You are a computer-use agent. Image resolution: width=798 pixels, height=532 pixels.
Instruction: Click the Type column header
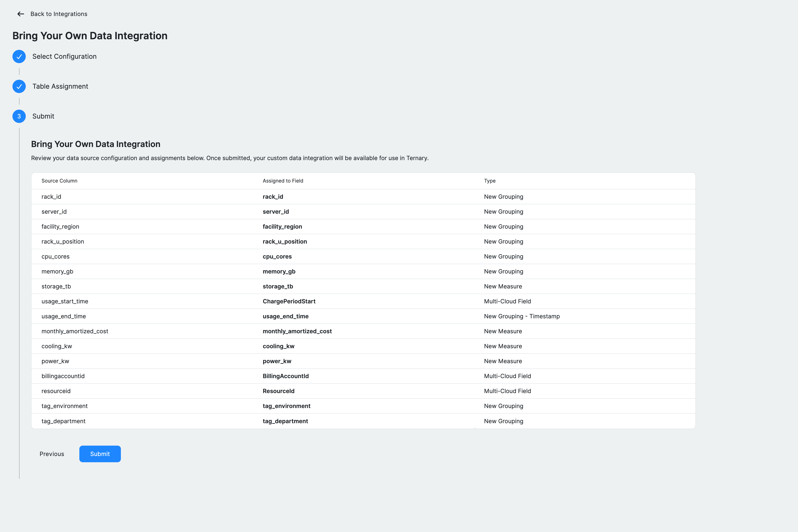pos(490,181)
